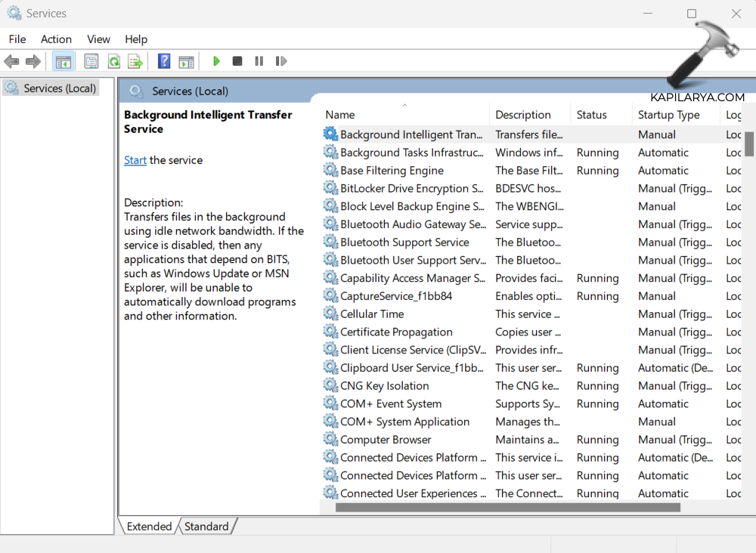Open the Action menu
The image size is (756, 553).
(56, 39)
